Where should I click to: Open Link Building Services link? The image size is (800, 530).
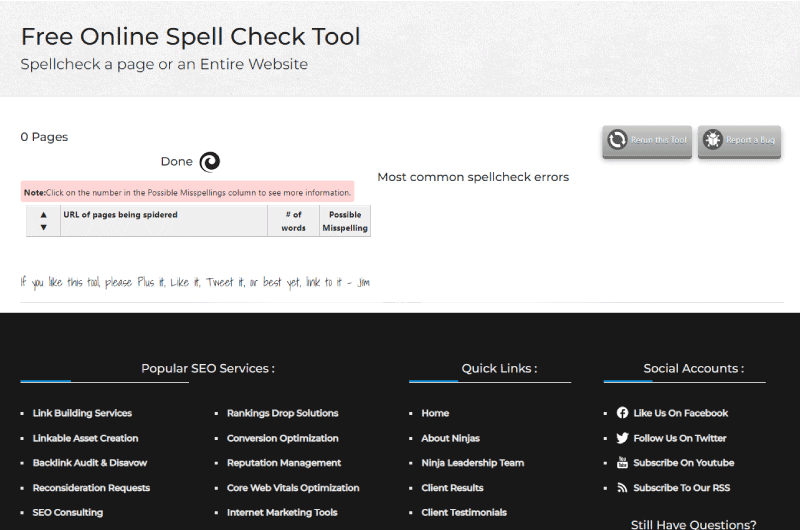pyautogui.click(x=82, y=413)
